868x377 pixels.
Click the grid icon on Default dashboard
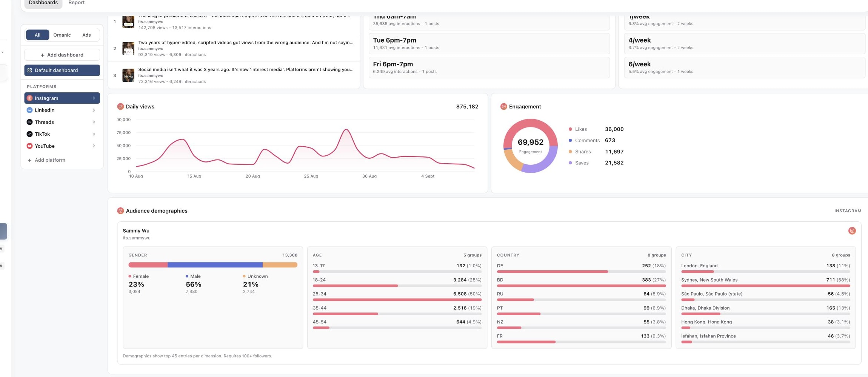(x=30, y=70)
